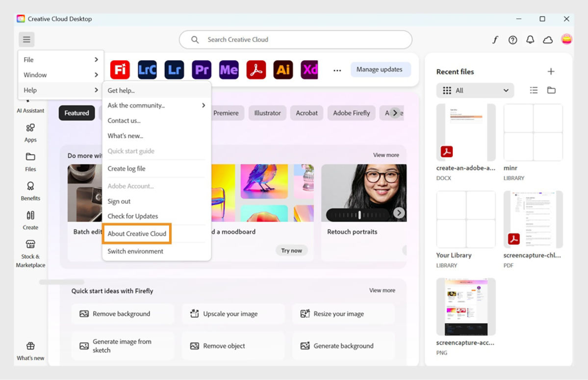Expand the Window submenu
Screen dimensions: 588x380
(x=61, y=75)
